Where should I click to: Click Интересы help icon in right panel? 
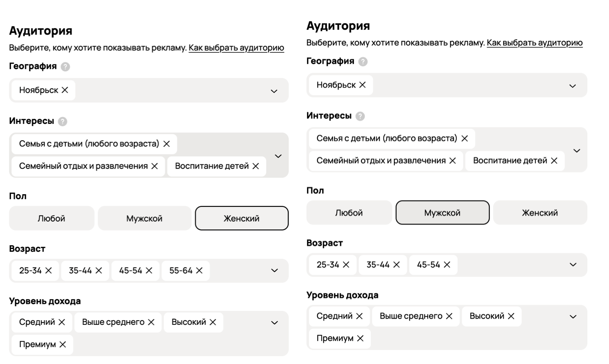[x=360, y=116]
